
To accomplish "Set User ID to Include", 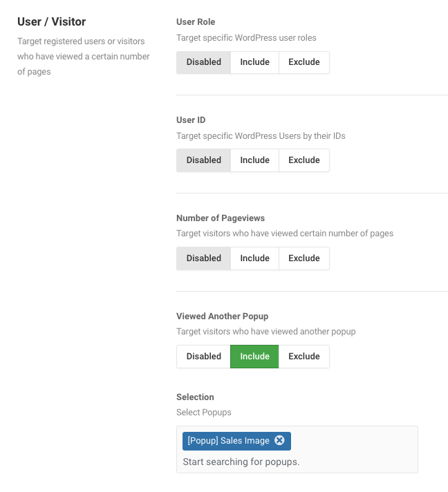I will point(254,160).
